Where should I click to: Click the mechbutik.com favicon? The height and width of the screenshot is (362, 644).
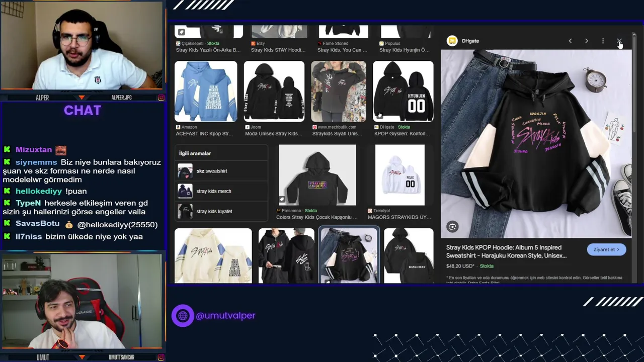point(314,127)
